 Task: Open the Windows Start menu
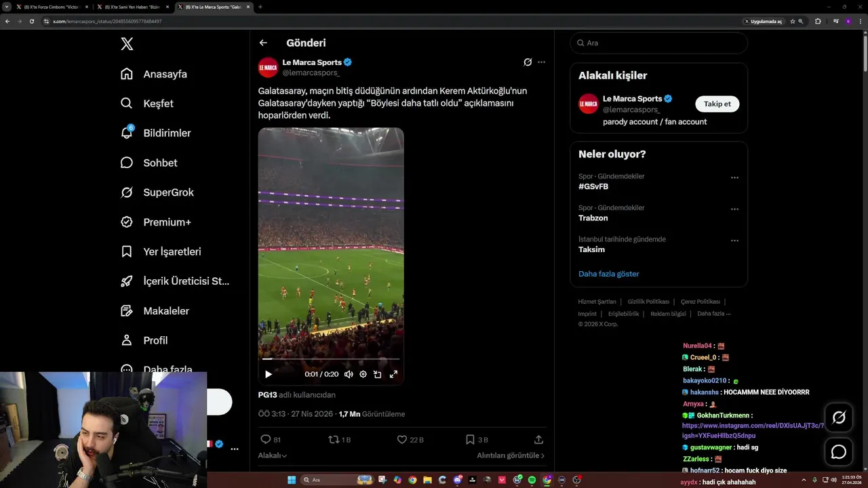click(292, 480)
